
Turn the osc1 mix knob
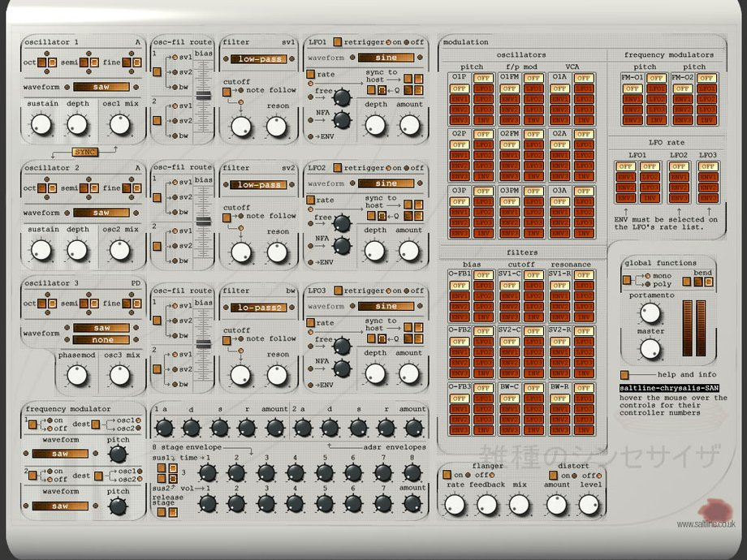(120, 124)
